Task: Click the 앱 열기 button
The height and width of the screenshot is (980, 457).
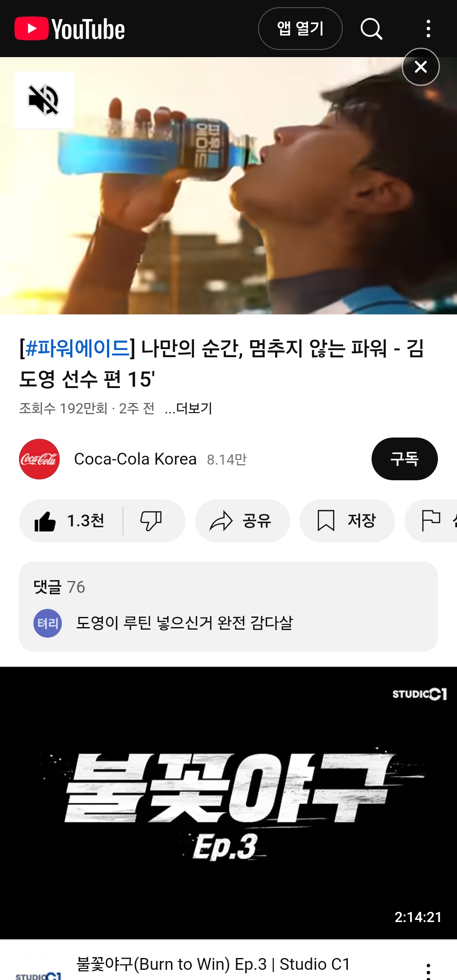Action: click(300, 29)
